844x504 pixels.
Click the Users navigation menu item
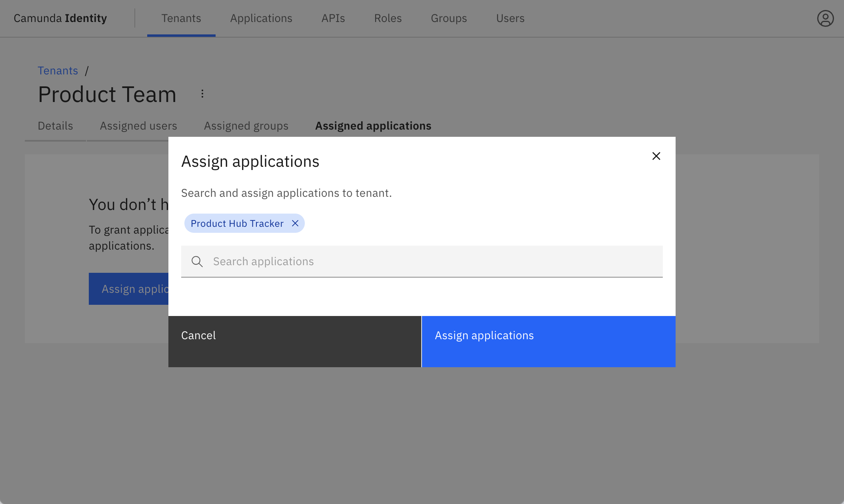(x=510, y=18)
